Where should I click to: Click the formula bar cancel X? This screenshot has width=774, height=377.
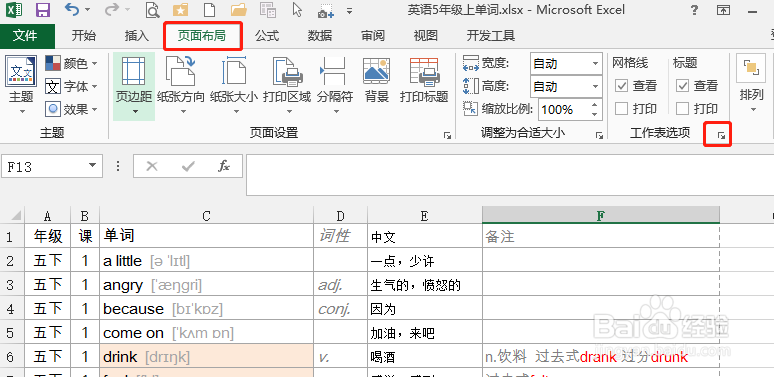152,166
